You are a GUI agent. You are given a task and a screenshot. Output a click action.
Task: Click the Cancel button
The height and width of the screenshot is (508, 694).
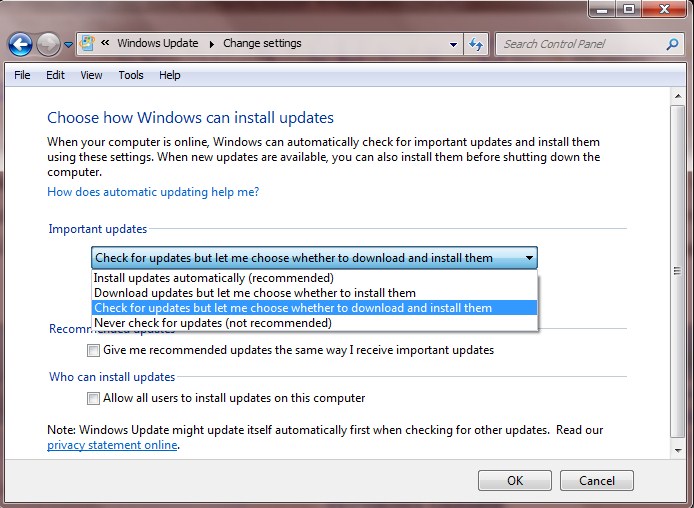tap(597, 481)
